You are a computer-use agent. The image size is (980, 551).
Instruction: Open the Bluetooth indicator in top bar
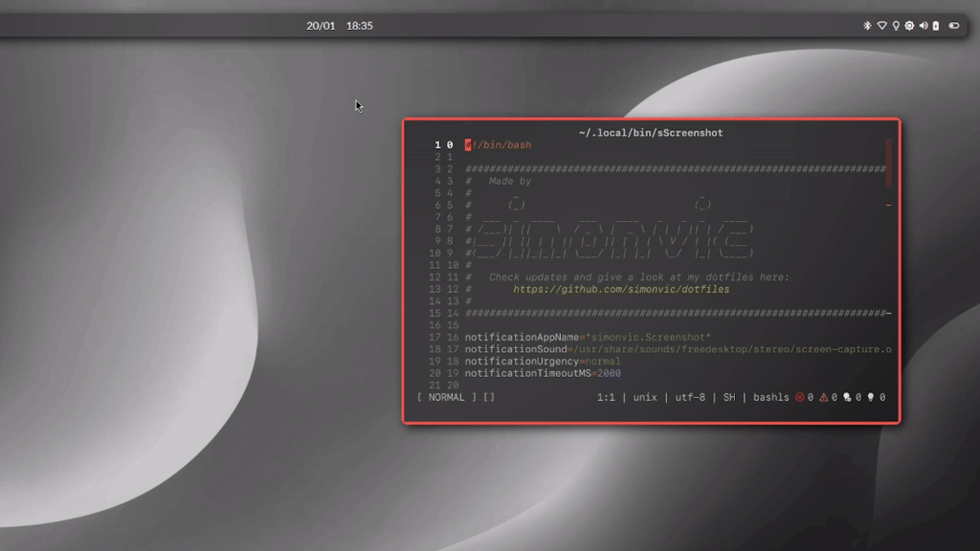(867, 26)
